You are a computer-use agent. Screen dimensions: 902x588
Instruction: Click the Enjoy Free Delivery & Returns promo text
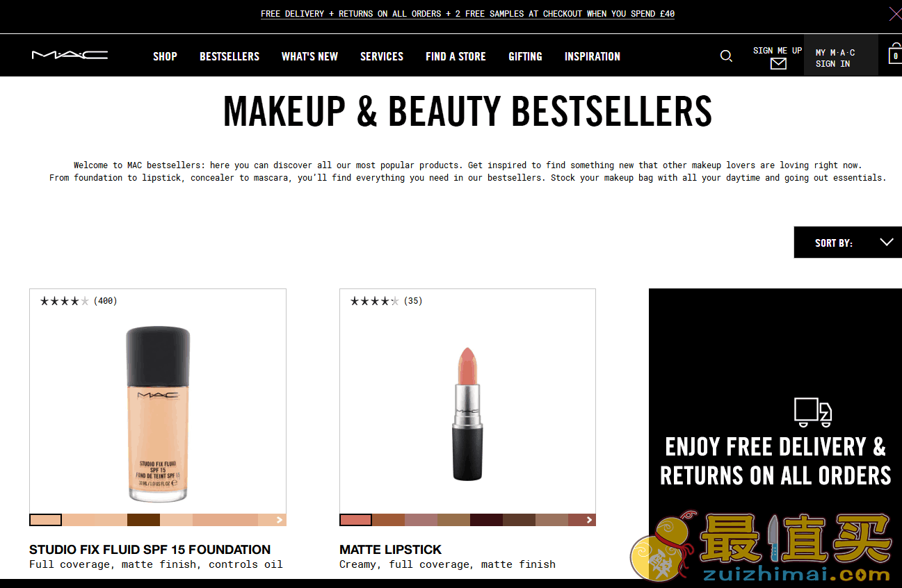[775, 461]
